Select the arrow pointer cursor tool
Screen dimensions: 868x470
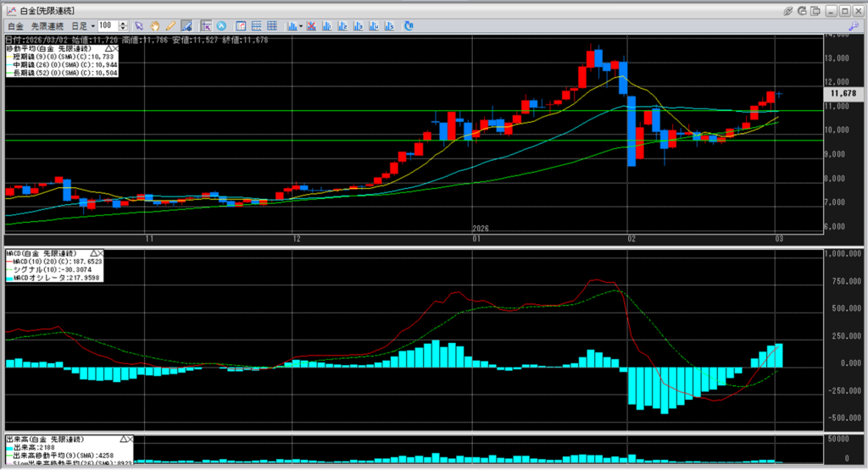pos(139,25)
